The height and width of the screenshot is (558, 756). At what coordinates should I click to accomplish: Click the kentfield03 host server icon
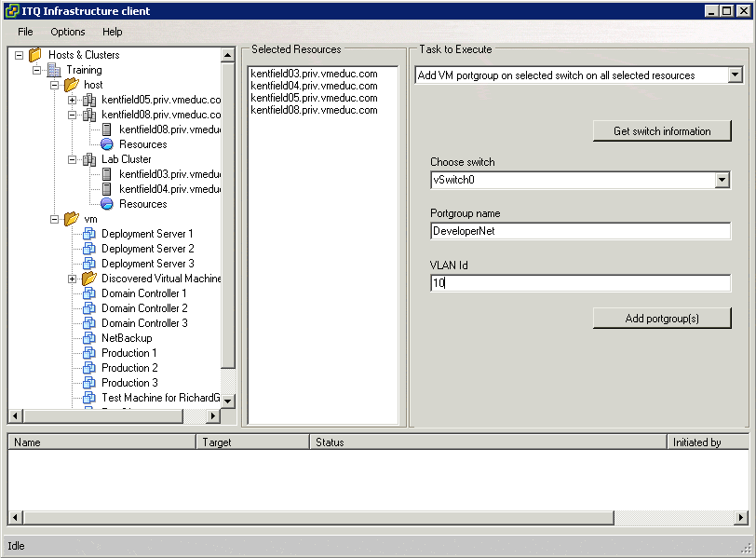(107, 174)
